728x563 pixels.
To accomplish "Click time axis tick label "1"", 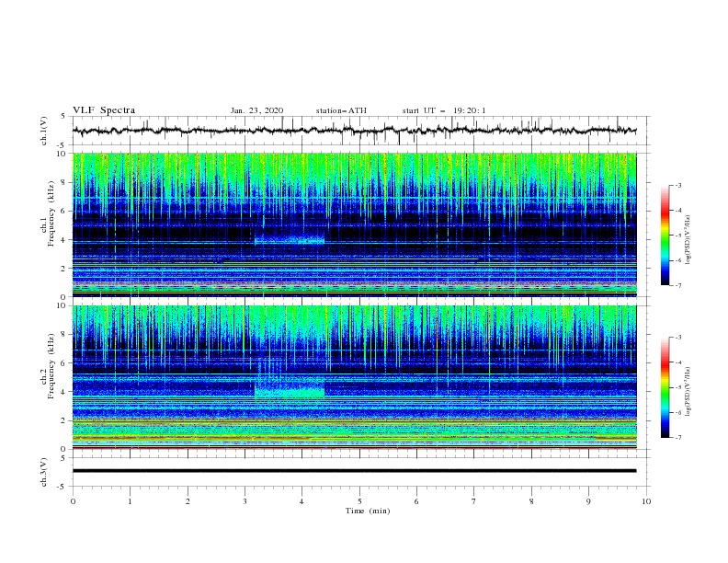I will tap(131, 501).
